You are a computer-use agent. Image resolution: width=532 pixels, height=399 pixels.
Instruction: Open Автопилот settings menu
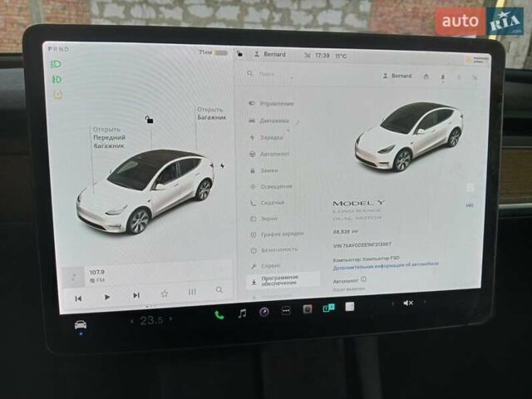pyautogui.click(x=270, y=154)
